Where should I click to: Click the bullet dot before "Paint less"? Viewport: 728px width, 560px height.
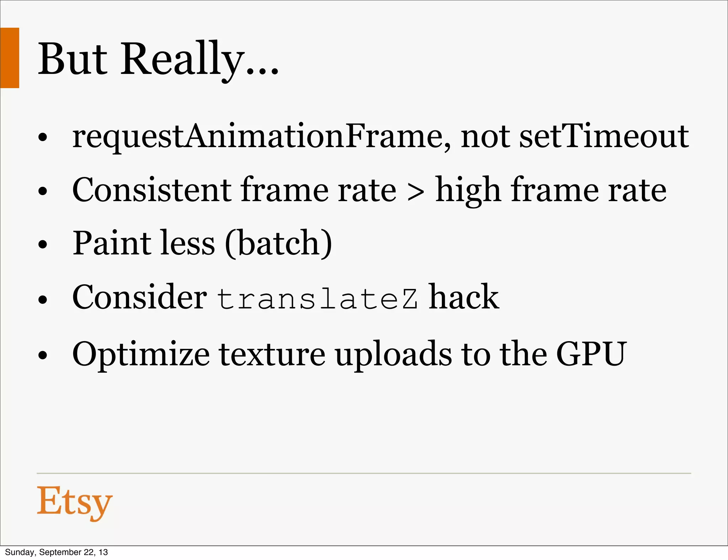pyautogui.click(x=43, y=245)
